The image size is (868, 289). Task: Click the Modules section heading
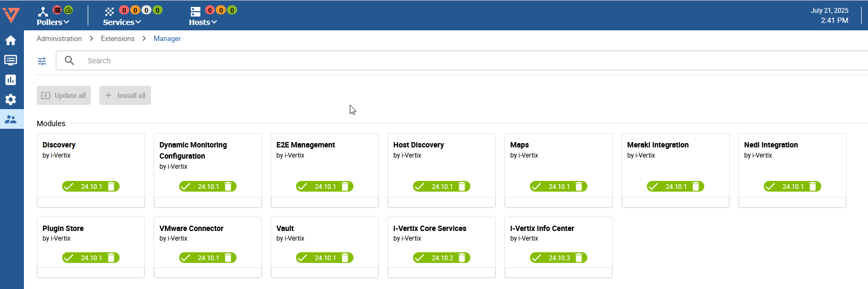pyautogui.click(x=51, y=123)
